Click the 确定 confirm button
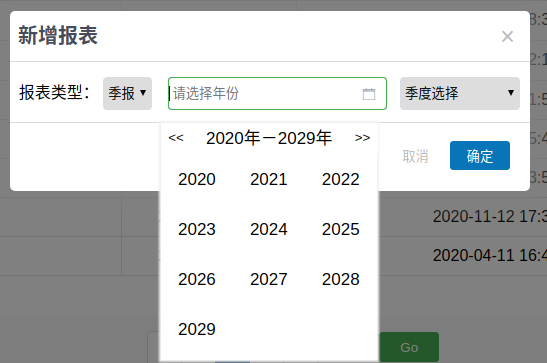 tap(480, 156)
